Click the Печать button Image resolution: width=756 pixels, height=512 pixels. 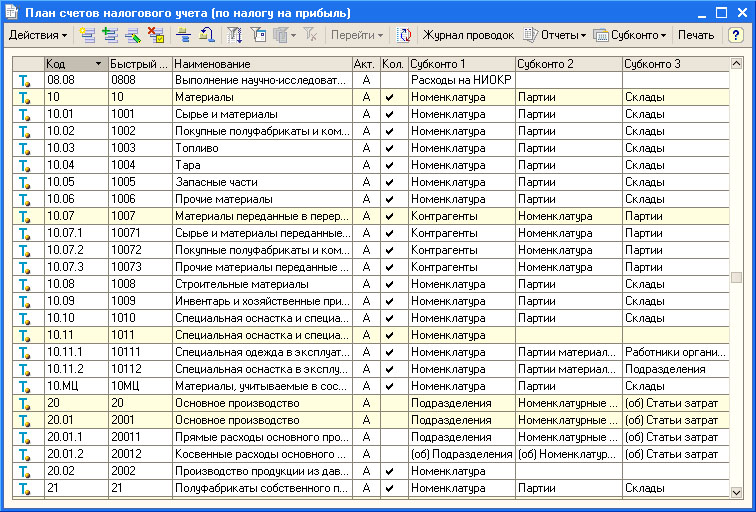696,35
